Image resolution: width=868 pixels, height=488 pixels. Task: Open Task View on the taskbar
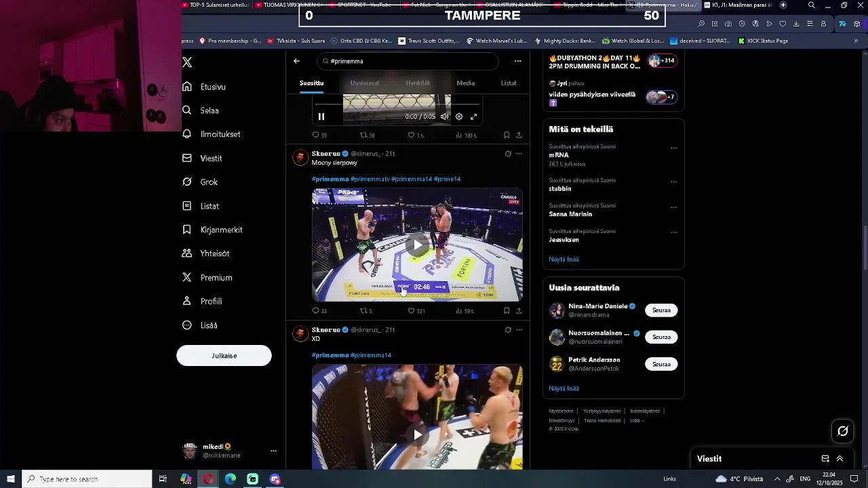tap(163, 479)
